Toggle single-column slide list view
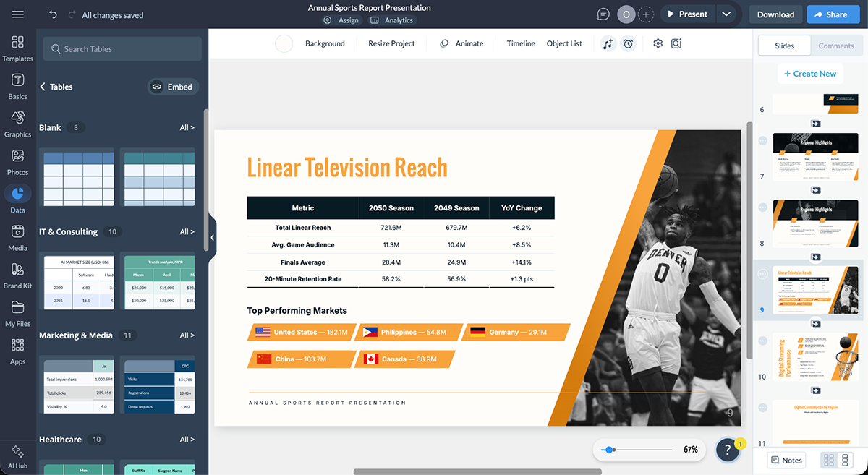868x475 pixels. point(843,460)
